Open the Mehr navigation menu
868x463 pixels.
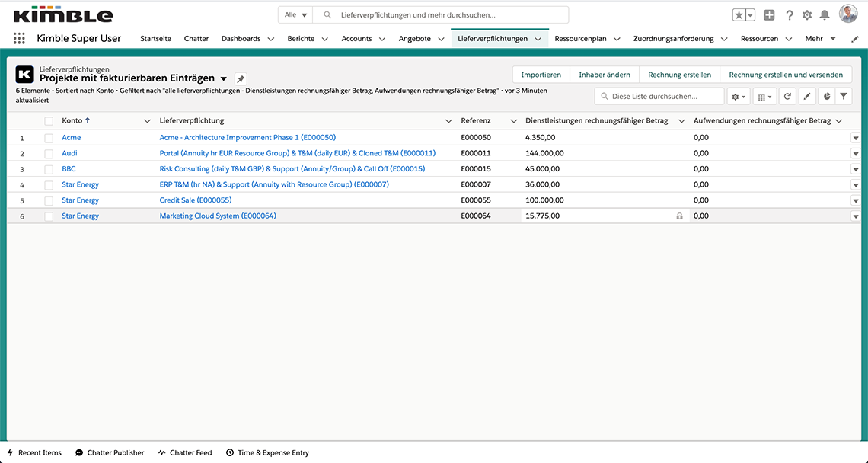tap(820, 39)
